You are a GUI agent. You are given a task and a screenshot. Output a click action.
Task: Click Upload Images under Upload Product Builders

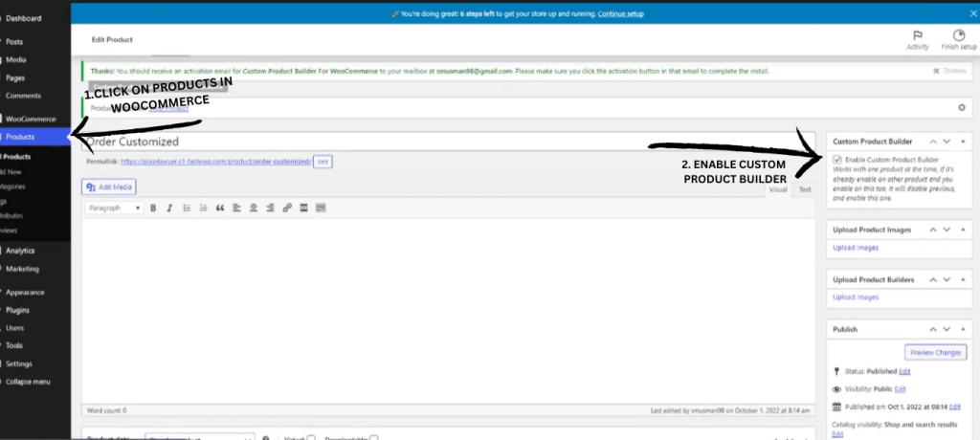(856, 297)
